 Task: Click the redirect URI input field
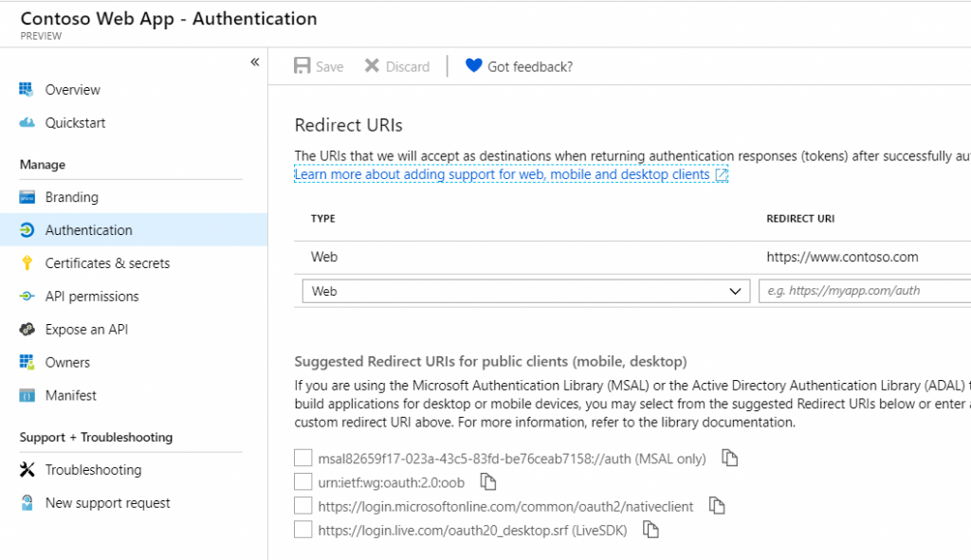(865, 291)
